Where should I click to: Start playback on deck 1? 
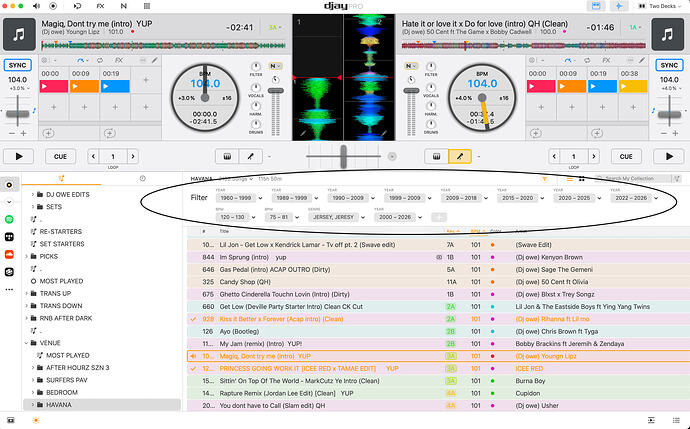[19, 156]
